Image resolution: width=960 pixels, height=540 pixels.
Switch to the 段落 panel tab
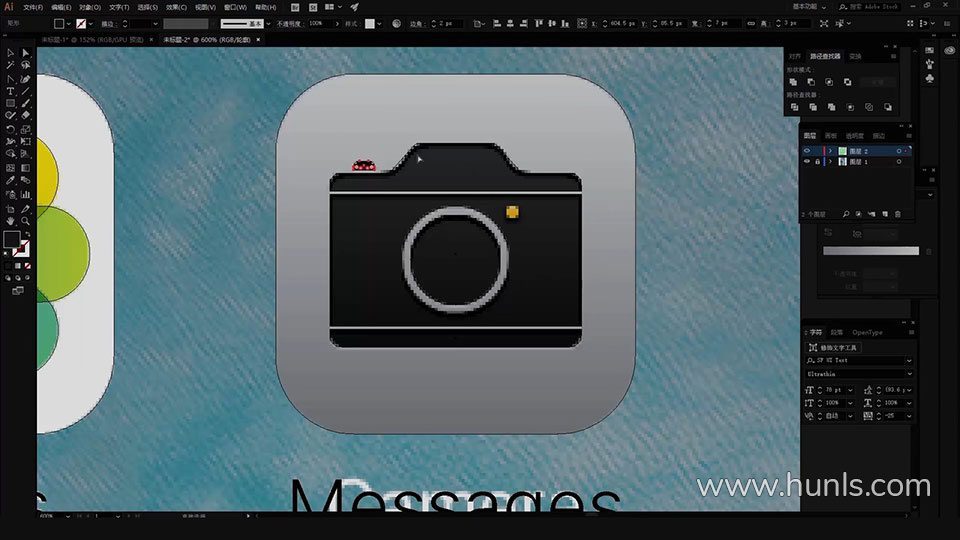click(836, 332)
